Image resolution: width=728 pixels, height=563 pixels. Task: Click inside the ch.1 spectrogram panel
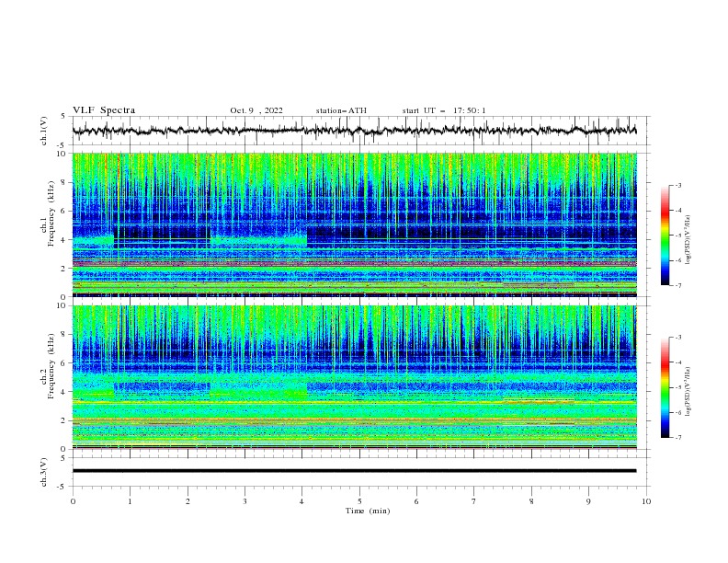click(354, 224)
